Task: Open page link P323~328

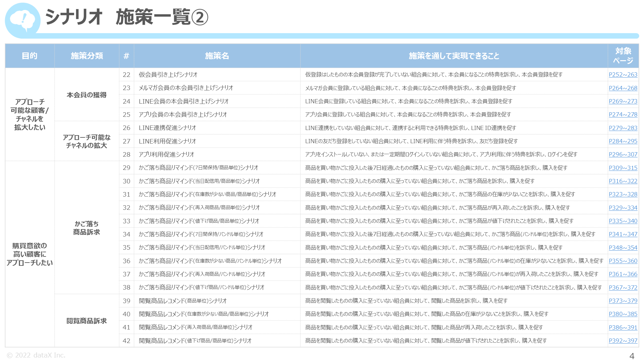Action: [x=623, y=194]
